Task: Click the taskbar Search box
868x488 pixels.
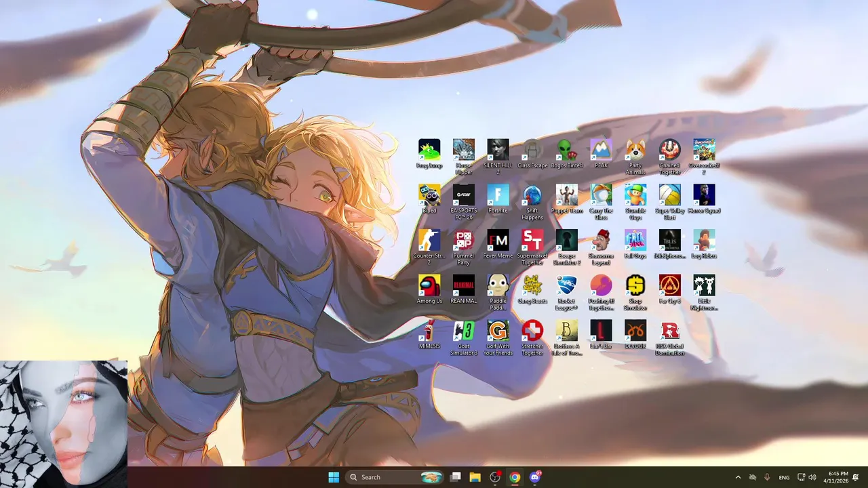Action: pyautogui.click(x=395, y=477)
